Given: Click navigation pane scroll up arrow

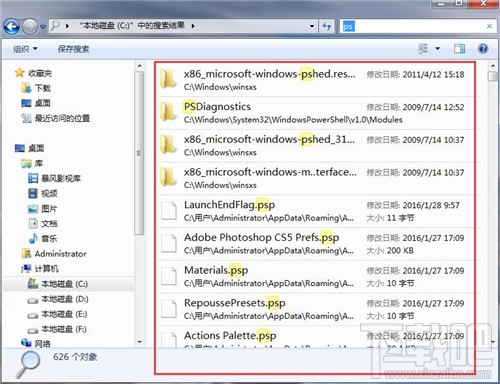Looking at the screenshot, I should click(140, 66).
